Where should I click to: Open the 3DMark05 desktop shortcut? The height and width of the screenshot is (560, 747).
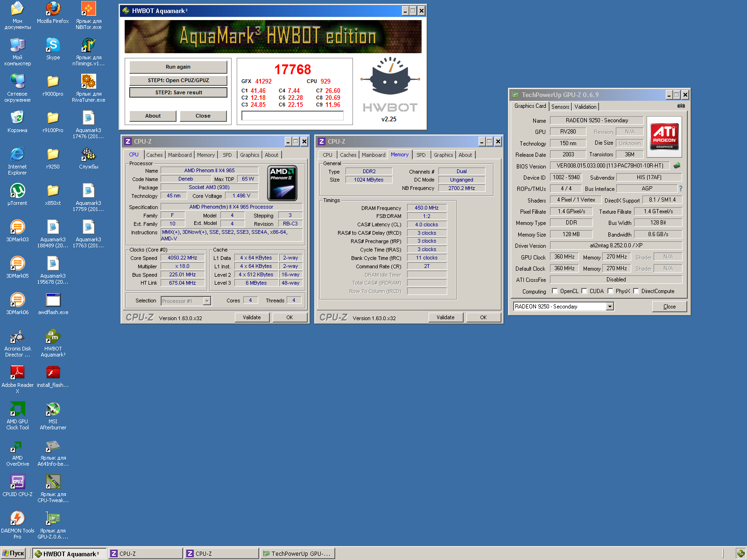point(17,267)
